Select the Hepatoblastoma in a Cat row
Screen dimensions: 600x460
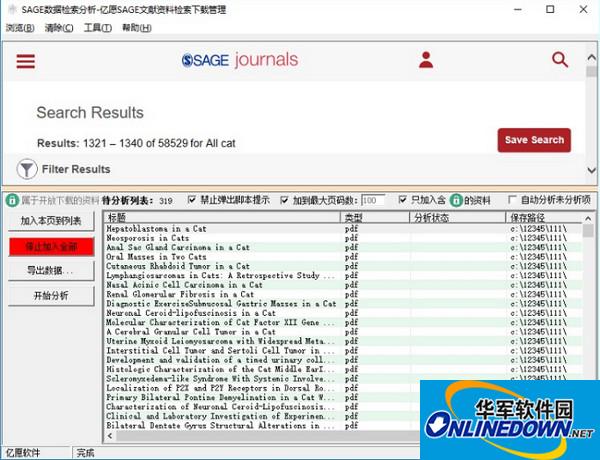[x=222, y=229]
